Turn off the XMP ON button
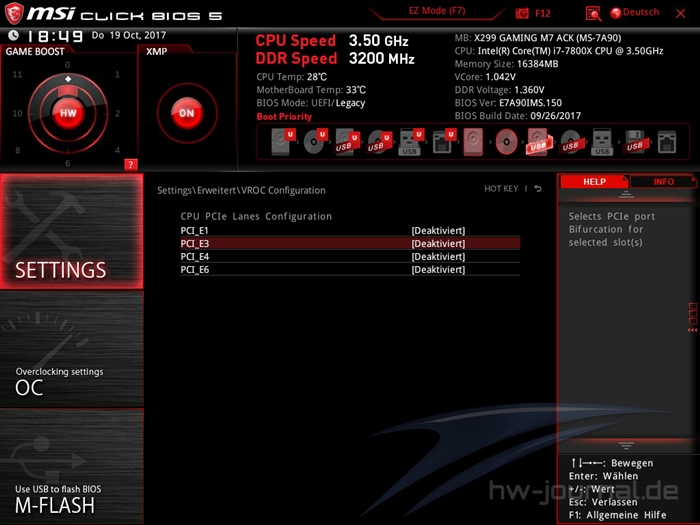This screenshot has width=700, height=525. coord(187,113)
